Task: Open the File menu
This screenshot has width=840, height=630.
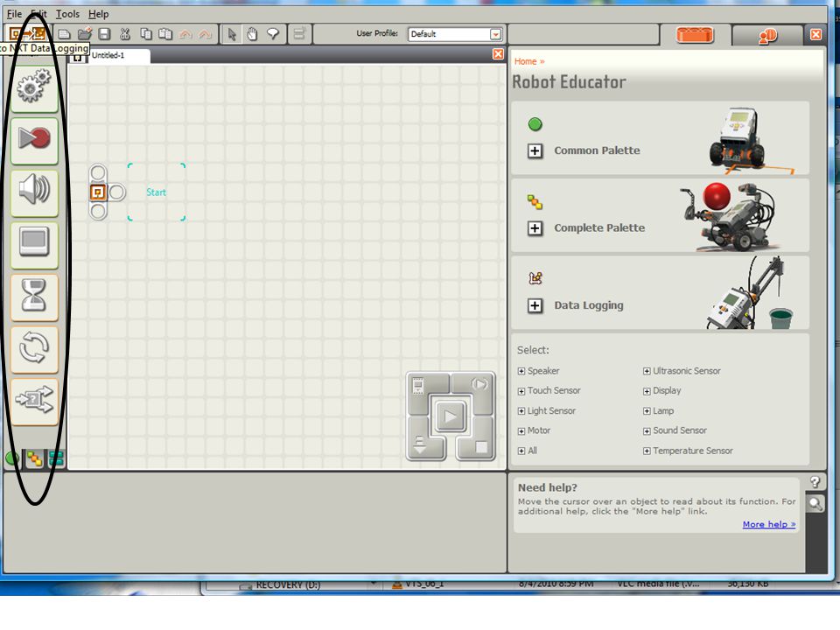Action: [14, 14]
